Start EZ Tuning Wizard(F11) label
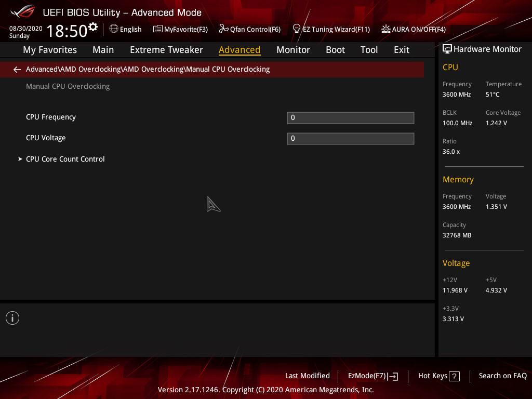Screen dimensions: 532x399 coord(336,30)
